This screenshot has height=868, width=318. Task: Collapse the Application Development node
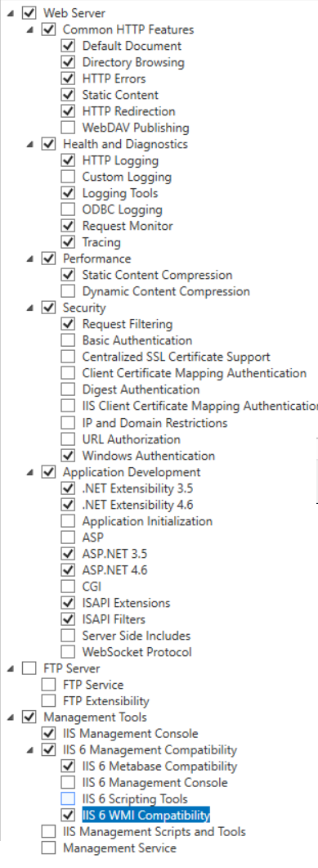point(30,472)
